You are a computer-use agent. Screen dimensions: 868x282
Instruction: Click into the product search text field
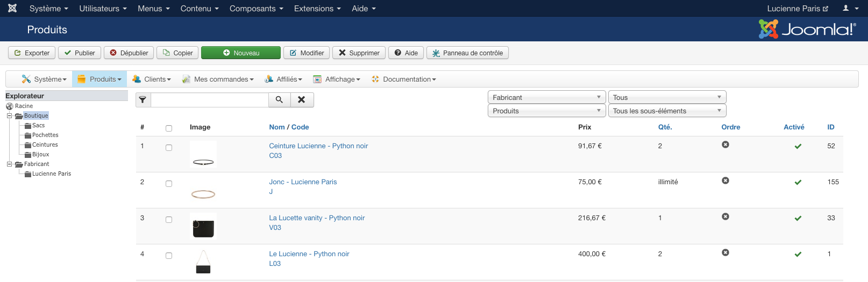click(x=210, y=100)
